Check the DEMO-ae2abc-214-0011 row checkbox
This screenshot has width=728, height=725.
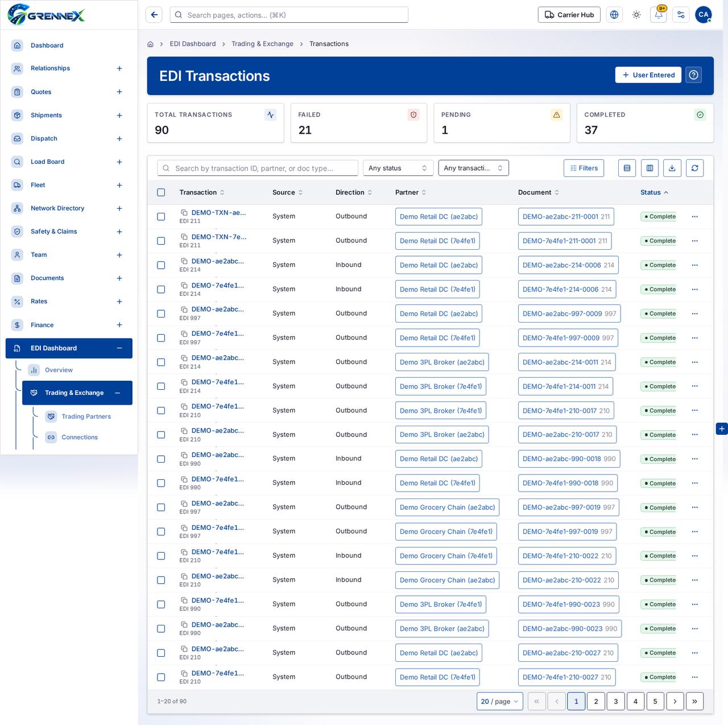[x=161, y=362]
